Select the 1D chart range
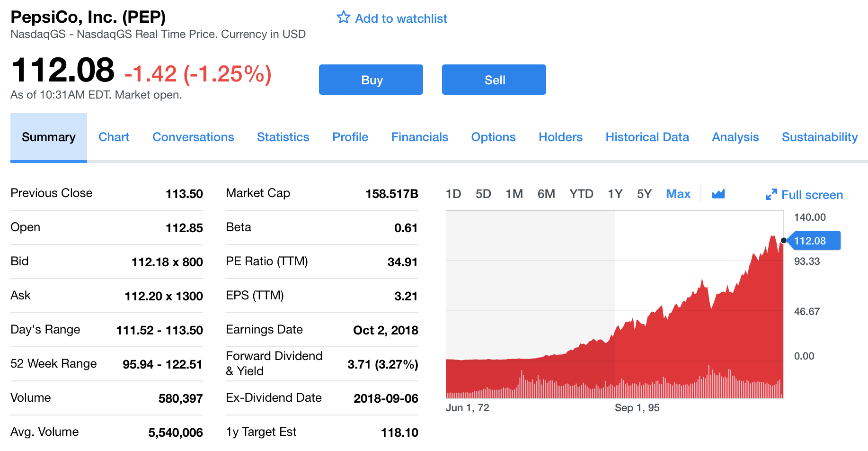Viewport: 868px width, 451px height. click(x=453, y=194)
